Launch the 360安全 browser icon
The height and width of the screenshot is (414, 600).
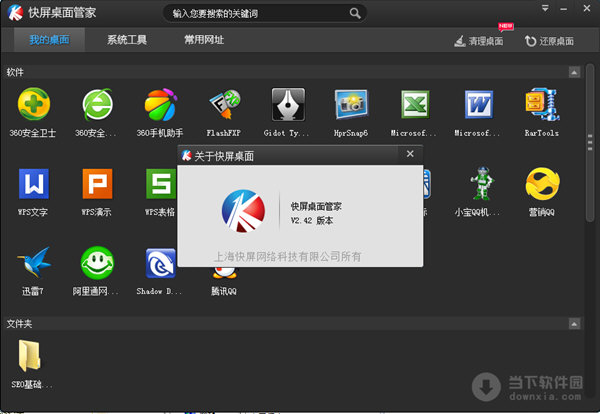coord(97,104)
